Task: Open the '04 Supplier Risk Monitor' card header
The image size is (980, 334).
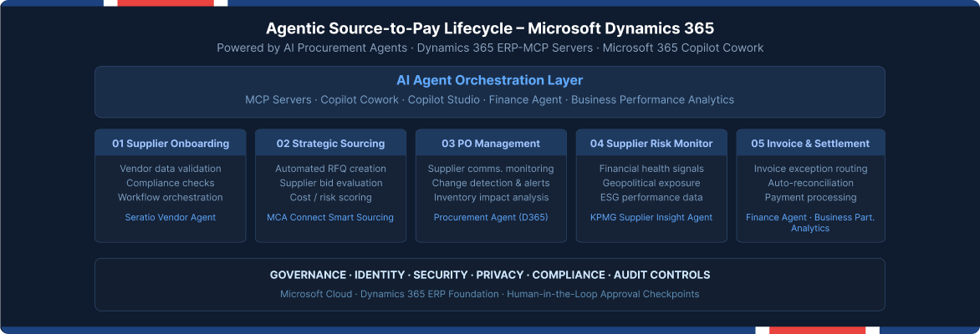Action: [651, 144]
